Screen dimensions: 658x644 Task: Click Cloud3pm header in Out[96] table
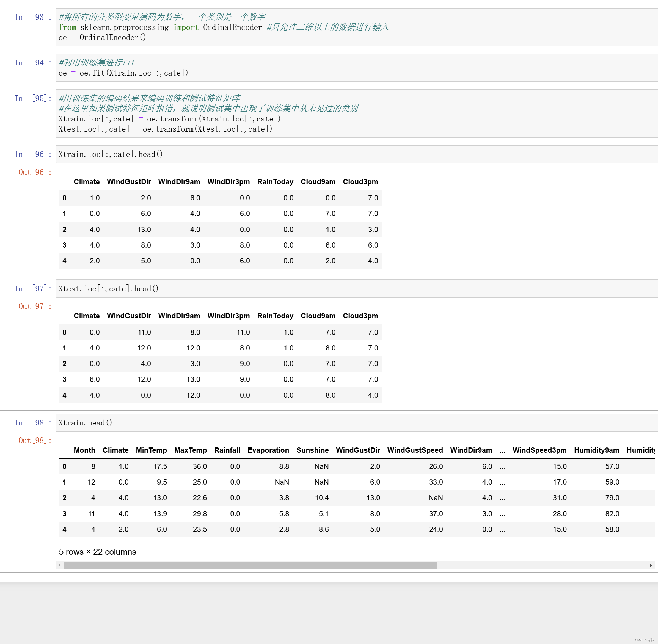[x=360, y=182]
